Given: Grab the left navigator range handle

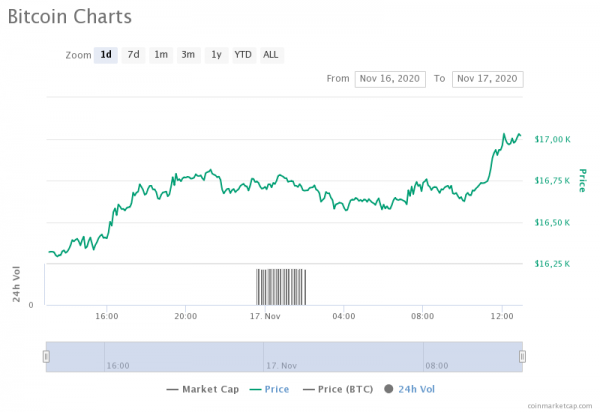Looking at the screenshot, I should click(x=46, y=357).
